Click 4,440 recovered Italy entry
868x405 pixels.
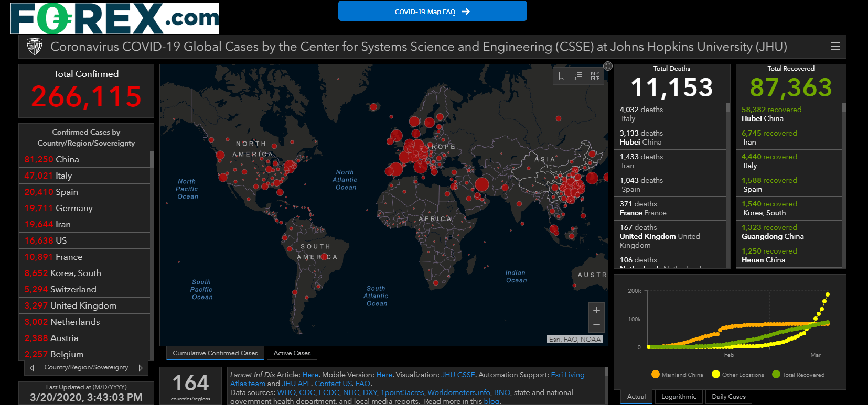tap(789, 161)
